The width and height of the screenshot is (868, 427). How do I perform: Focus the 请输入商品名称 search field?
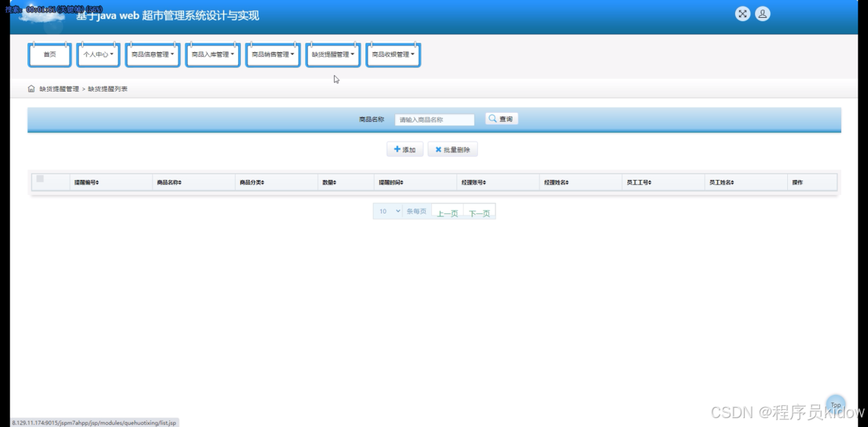tap(435, 120)
